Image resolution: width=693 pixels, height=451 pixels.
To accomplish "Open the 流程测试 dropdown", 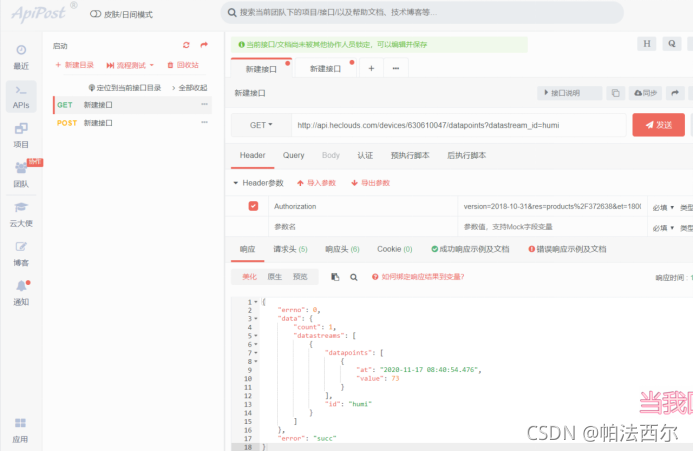I will pos(130,65).
